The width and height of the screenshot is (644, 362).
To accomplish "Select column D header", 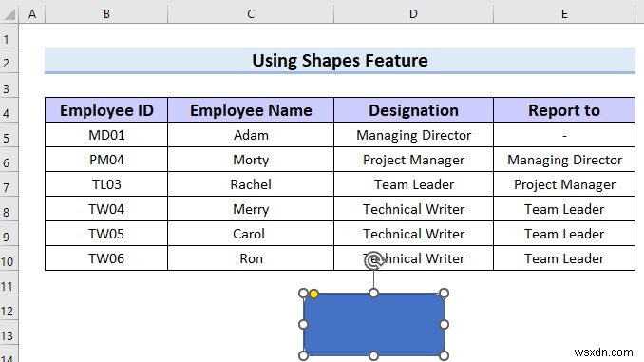I will pos(413,14).
